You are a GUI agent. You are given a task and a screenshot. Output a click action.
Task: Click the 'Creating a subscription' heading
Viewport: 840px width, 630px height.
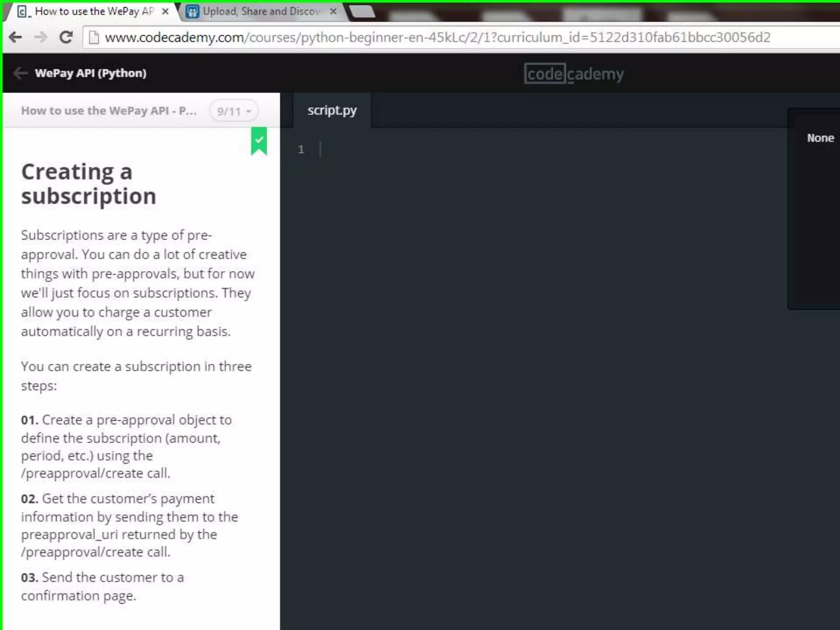(x=89, y=184)
